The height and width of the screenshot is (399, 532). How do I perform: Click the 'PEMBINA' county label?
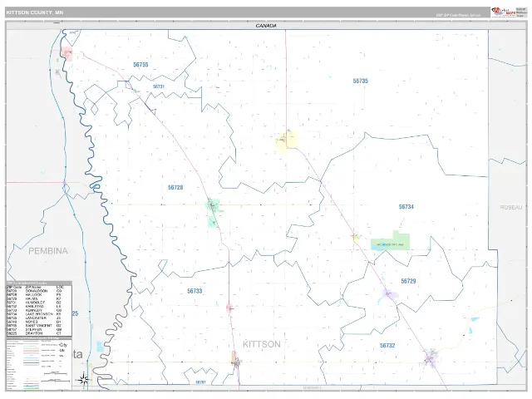[x=48, y=251]
